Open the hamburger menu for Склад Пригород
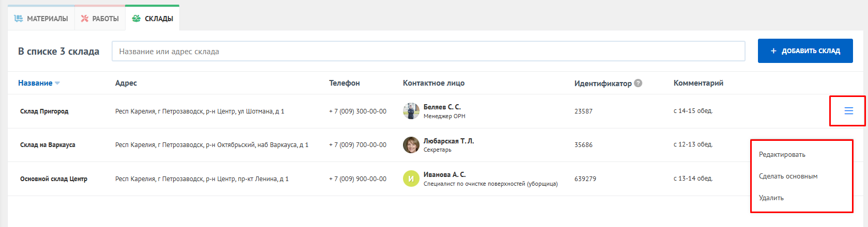Image resolution: width=868 pixels, height=227 pixels. (x=848, y=111)
